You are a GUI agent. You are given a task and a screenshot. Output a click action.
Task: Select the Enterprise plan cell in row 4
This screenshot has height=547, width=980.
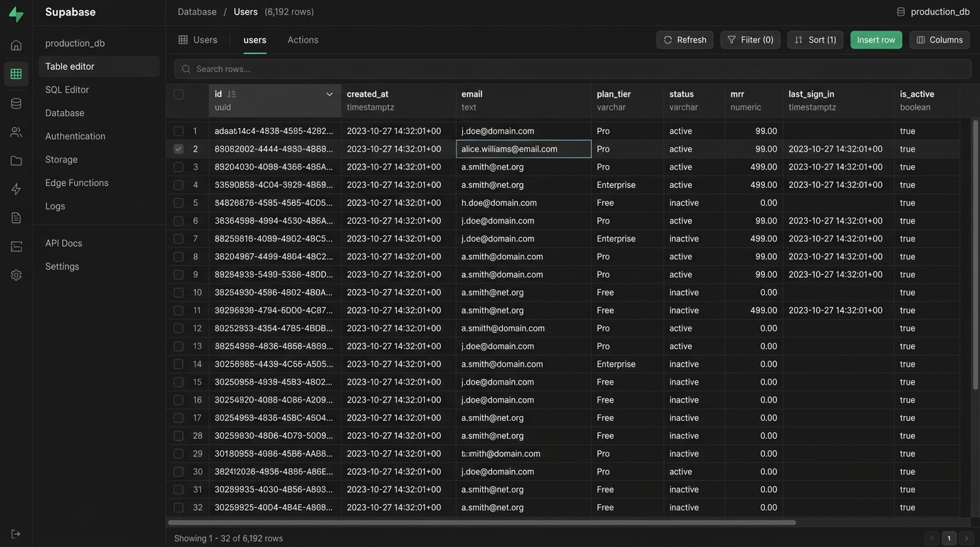click(627, 184)
